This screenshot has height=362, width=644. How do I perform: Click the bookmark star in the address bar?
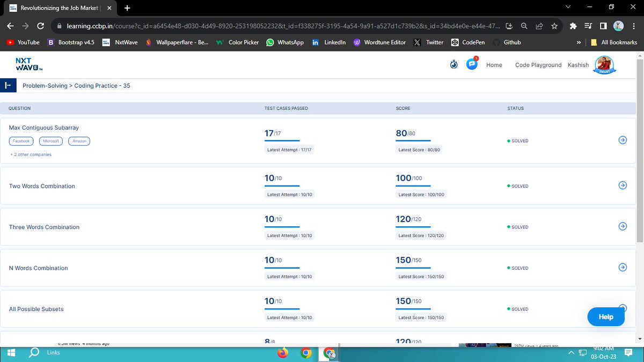[554, 25]
